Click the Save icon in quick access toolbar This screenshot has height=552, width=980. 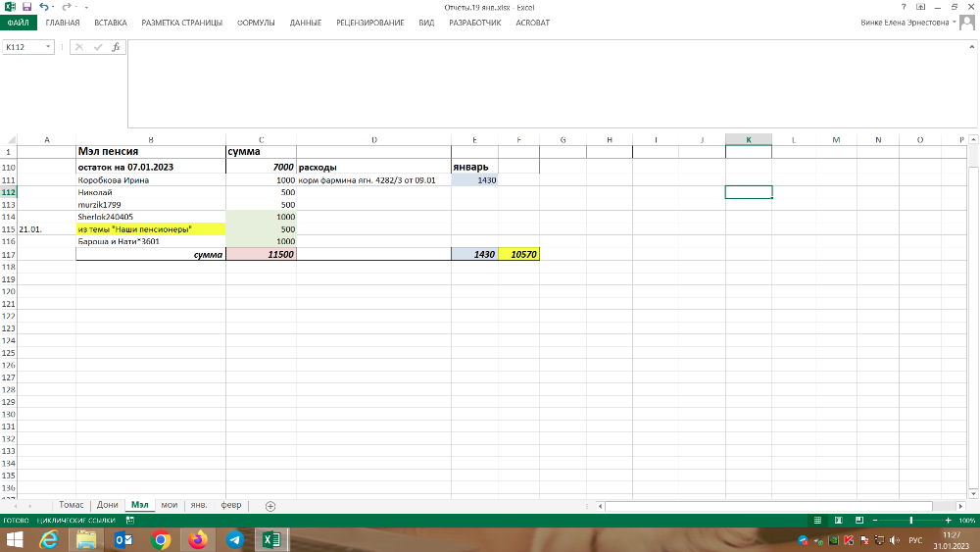pyautogui.click(x=26, y=7)
